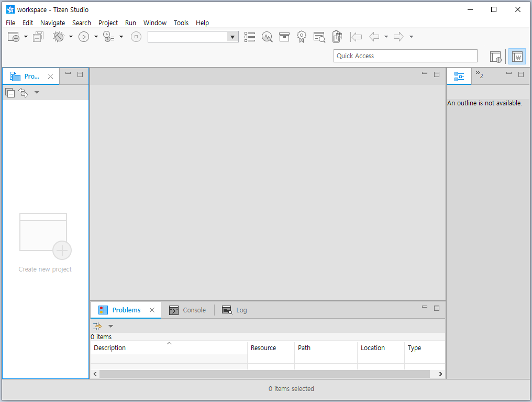
Task: Minimize the Outline panel
Action: pos(509,73)
